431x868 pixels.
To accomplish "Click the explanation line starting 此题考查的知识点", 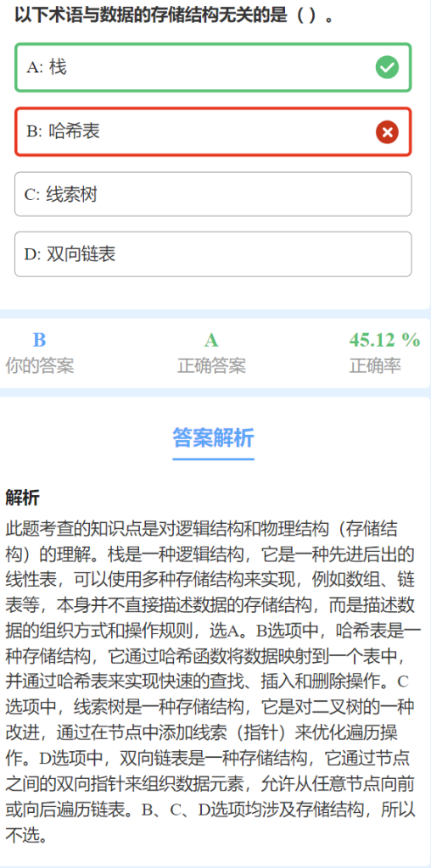I will tap(202, 528).
